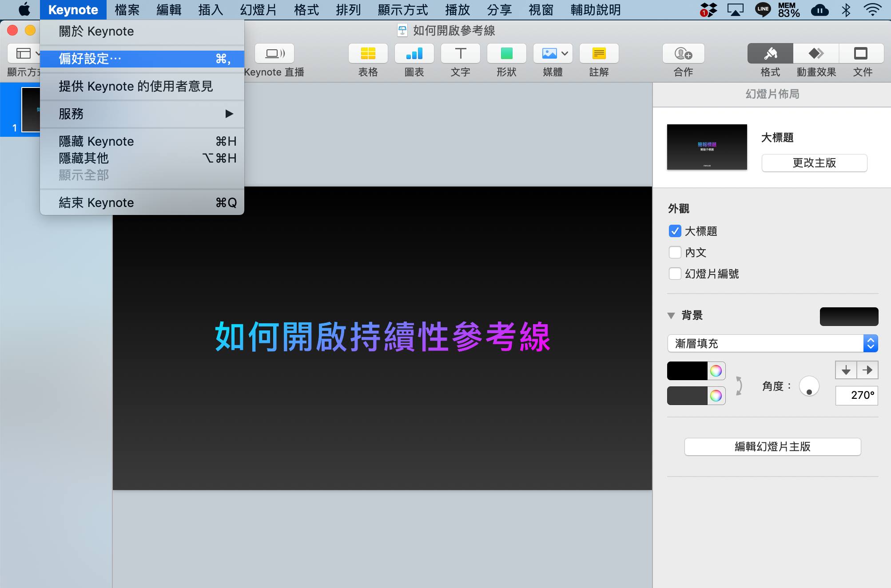Add a comment with 註解 icon
This screenshot has width=891, height=588.
(599, 54)
